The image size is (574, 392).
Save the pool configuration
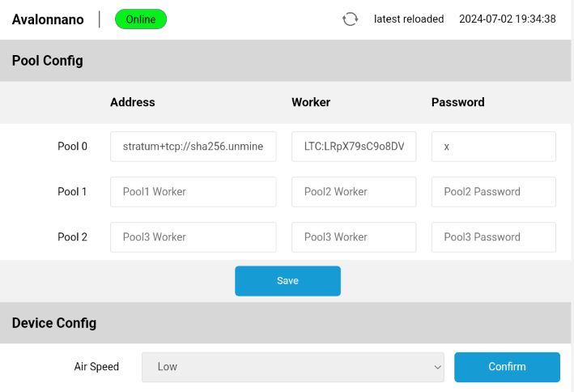click(x=287, y=281)
